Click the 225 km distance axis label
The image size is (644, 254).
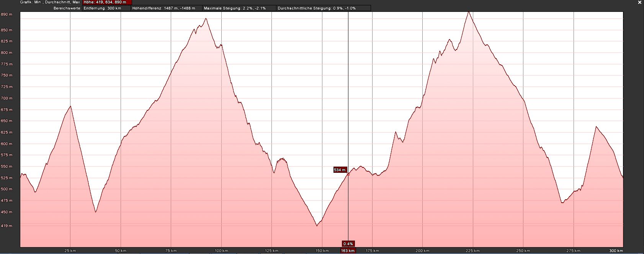click(472, 251)
